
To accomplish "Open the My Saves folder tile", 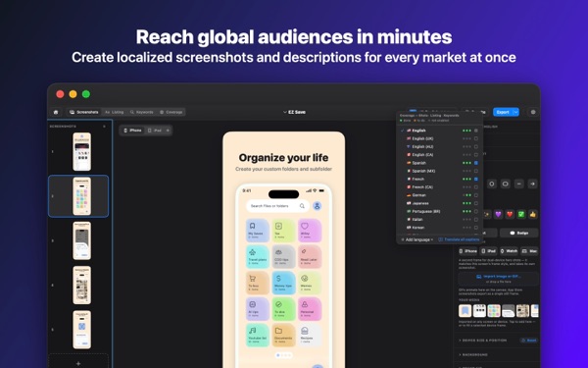I will (x=257, y=231).
